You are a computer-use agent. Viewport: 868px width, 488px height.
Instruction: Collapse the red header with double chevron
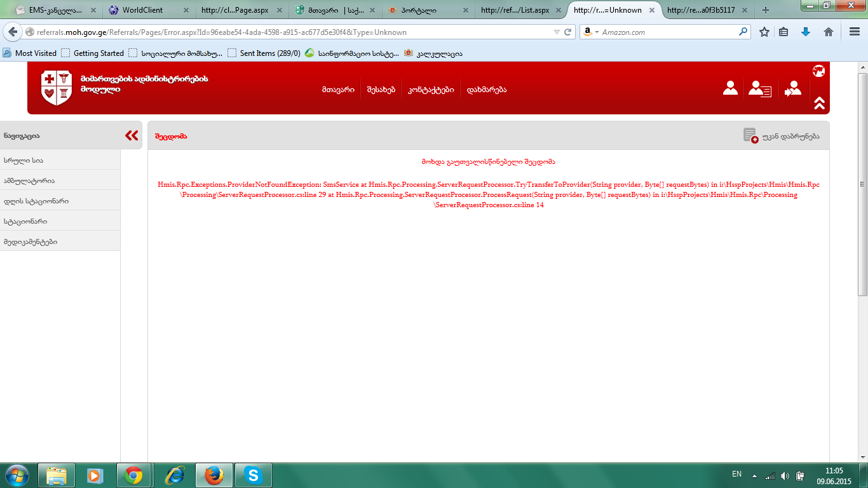click(x=818, y=103)
